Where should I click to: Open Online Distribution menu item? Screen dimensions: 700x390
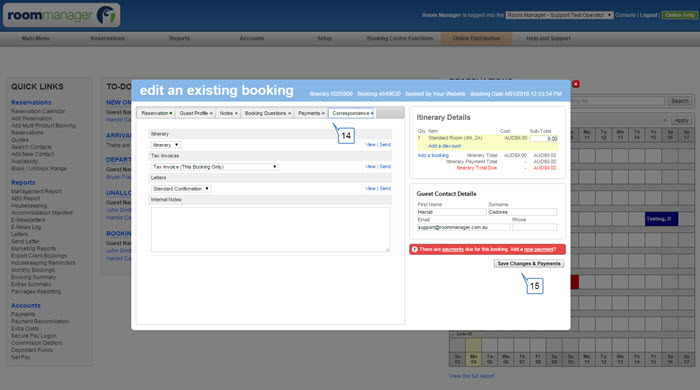[x=476, y=38]
